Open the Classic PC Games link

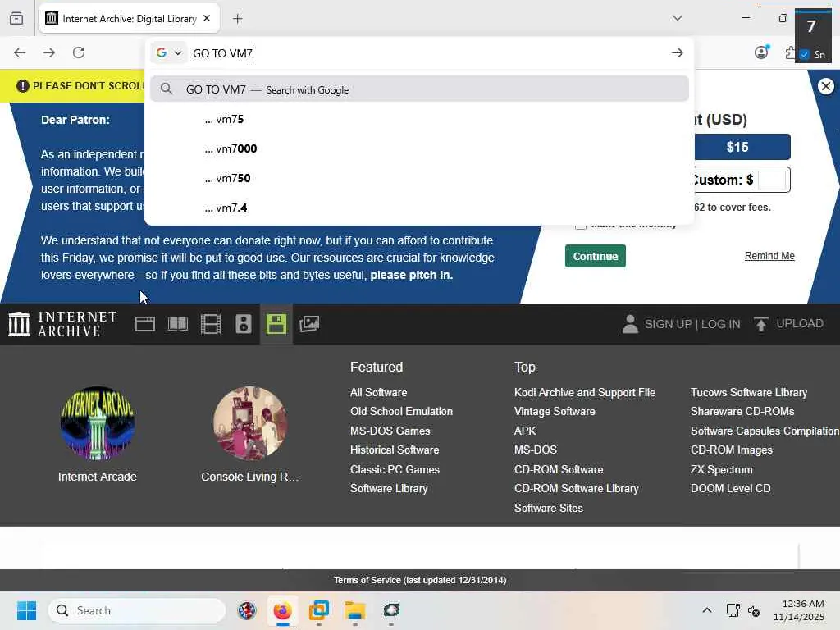(x=395, y=469)
